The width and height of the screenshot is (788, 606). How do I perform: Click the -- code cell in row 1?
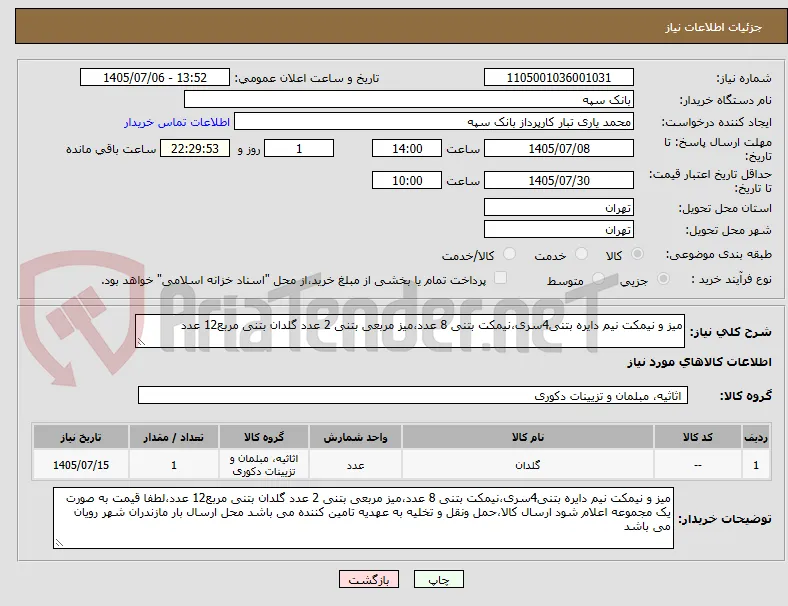[x=698, y=465]
